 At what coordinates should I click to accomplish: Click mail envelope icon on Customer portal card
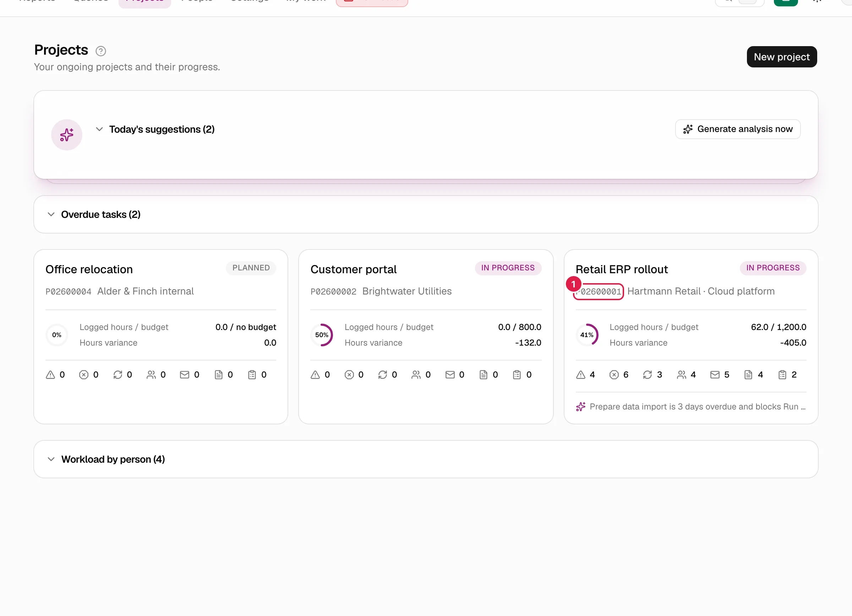point(450,375)
